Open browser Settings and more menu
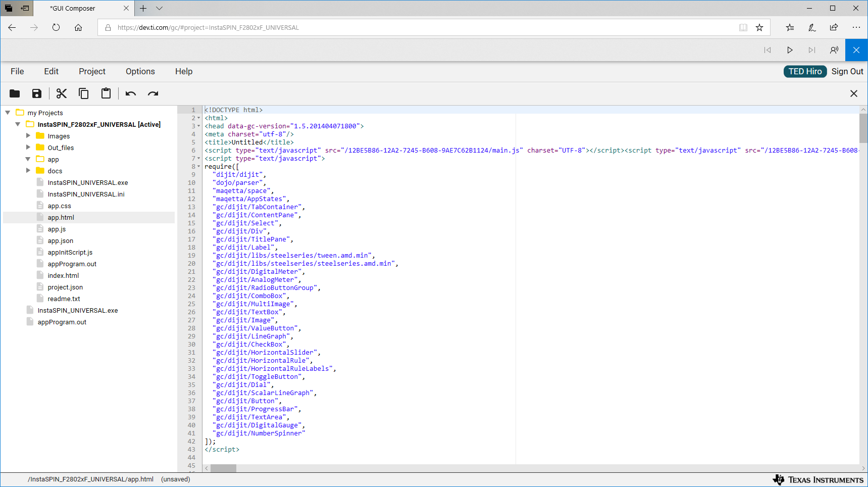Viewport: 868px width, 487px height. point(856,28)
